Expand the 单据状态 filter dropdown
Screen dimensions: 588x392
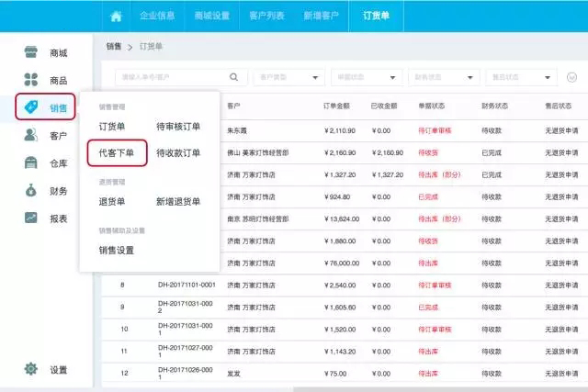coord(366,77)
